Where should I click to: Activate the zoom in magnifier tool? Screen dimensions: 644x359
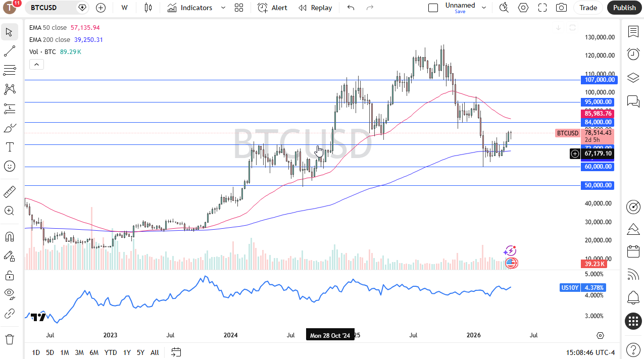coord(9,211)
